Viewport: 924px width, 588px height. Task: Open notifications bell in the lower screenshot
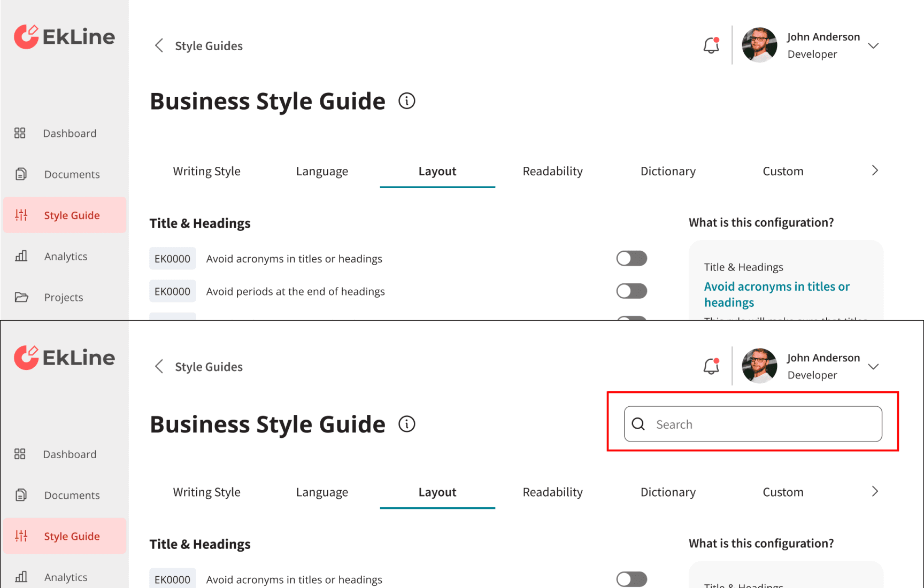[x=711, y=366]
